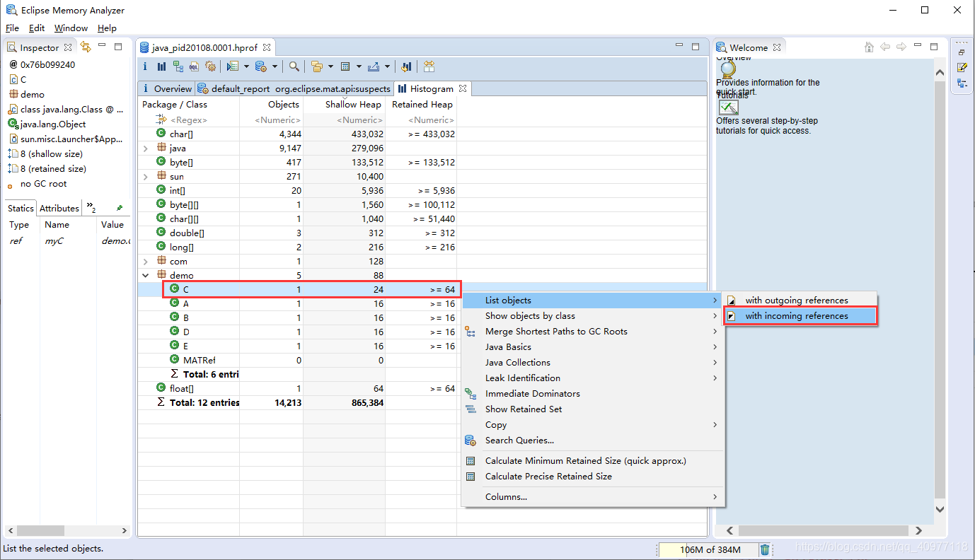Viewport: 975px width, 560px height.
Task: Click Back arrow in Welcome view
Action: 885,47
